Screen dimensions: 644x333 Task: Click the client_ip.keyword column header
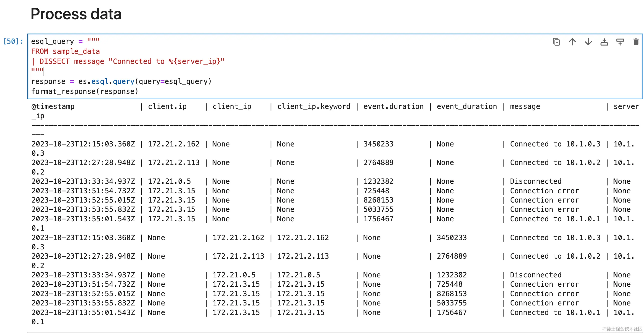click(313, 106)
